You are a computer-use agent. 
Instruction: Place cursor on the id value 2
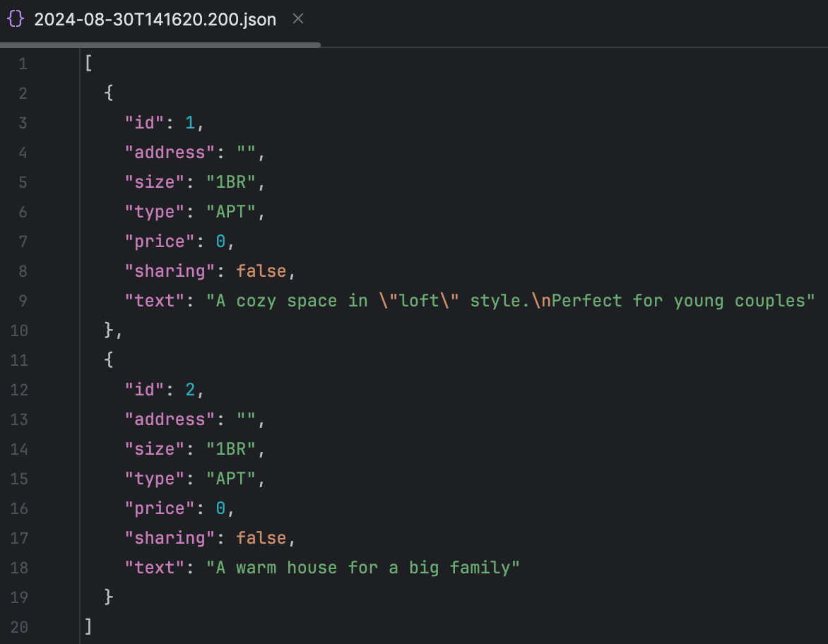point(189,389)
